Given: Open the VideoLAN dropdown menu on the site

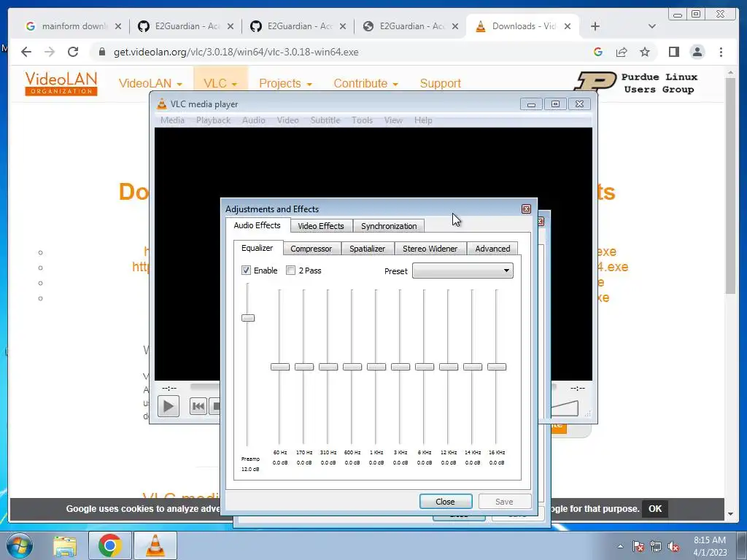Looking at the screenshot, I should pos(150,83).
